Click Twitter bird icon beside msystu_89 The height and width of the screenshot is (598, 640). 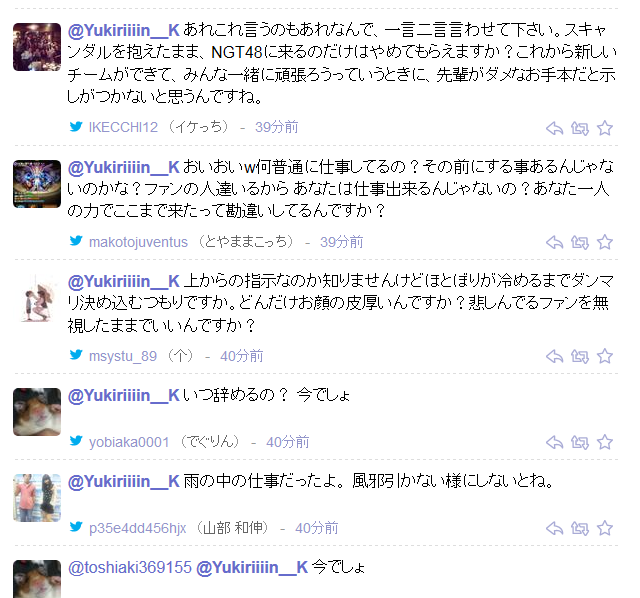(76, 355)
